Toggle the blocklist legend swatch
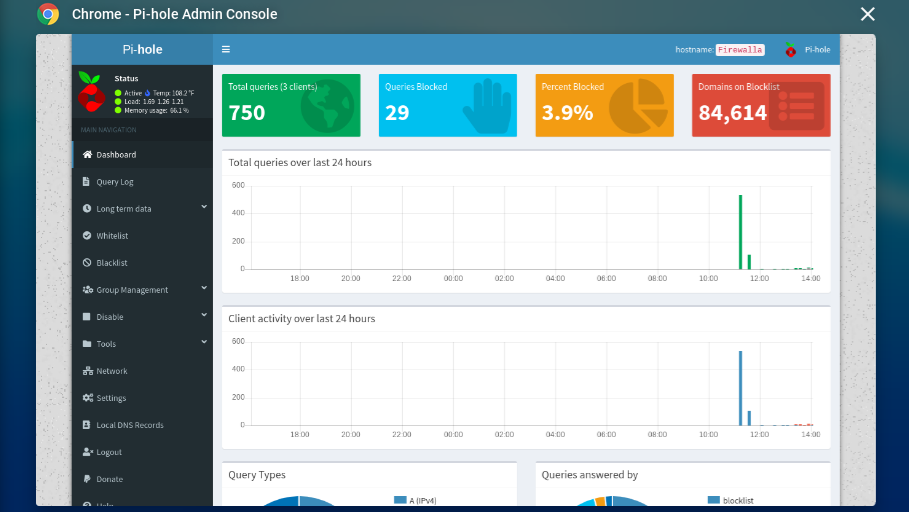Screen dimensions: 909x512 point(714,499)
